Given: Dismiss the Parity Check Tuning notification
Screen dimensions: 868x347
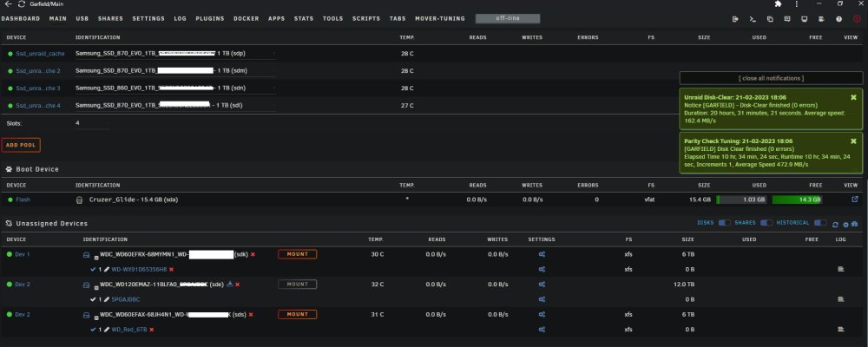Looking at the screenshot, I should (853, 141).
